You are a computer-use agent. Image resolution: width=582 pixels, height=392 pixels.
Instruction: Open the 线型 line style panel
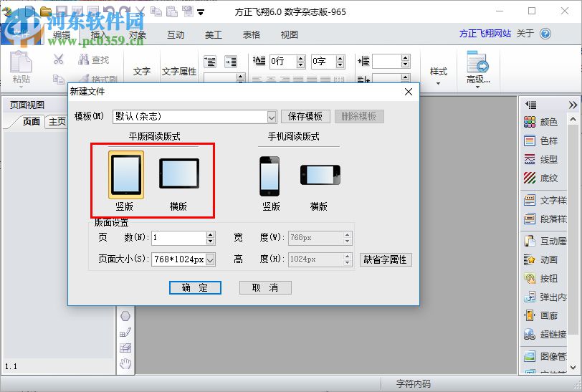tap(541, 159)
